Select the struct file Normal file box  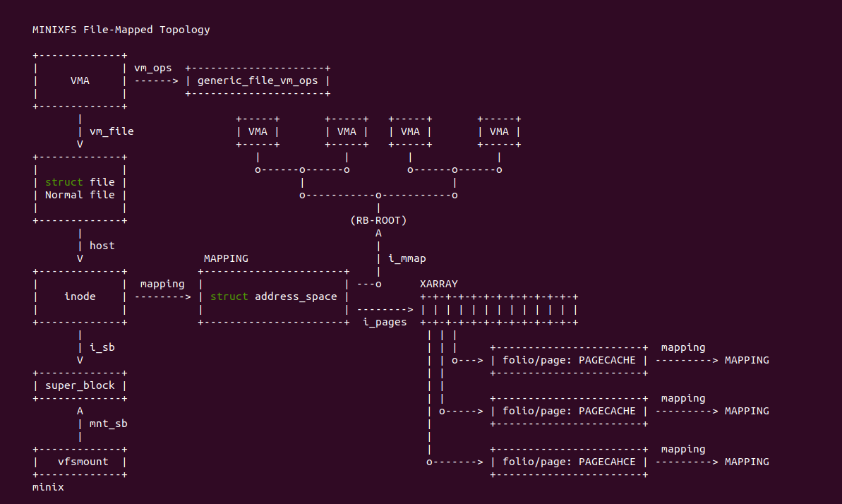point(80,188)
